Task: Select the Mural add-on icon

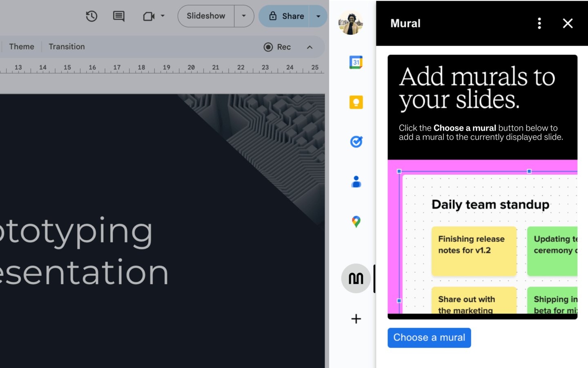Action: point(356,278)
